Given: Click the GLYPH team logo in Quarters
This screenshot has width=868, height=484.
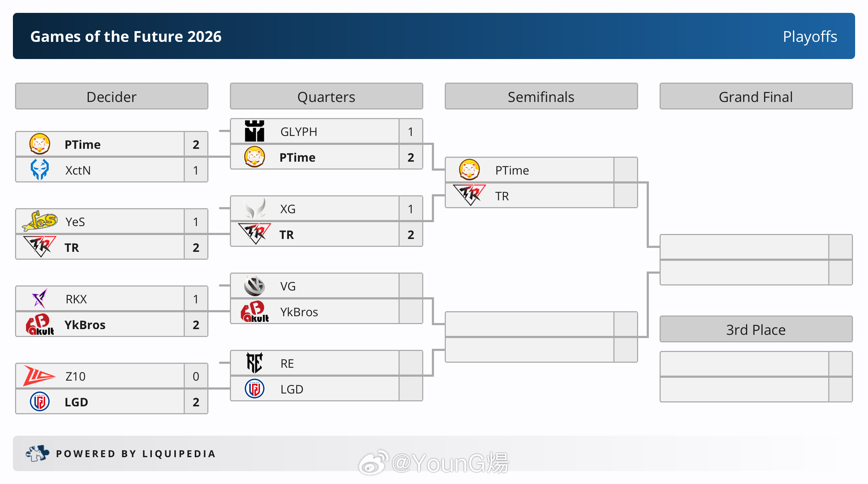Looking at the screenshot, I should point(254,131).
